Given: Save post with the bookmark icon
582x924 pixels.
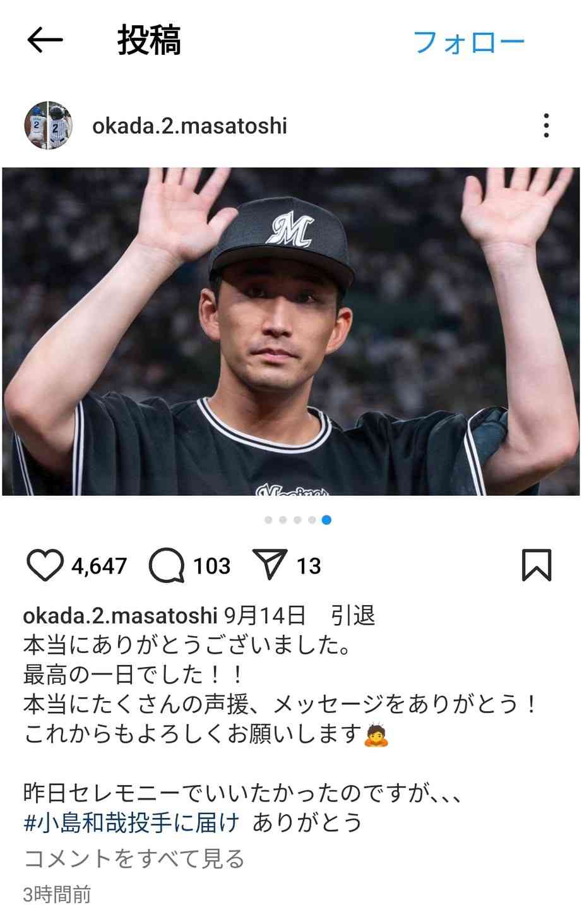Looking at the screenshot, I should tap(537, 565).
